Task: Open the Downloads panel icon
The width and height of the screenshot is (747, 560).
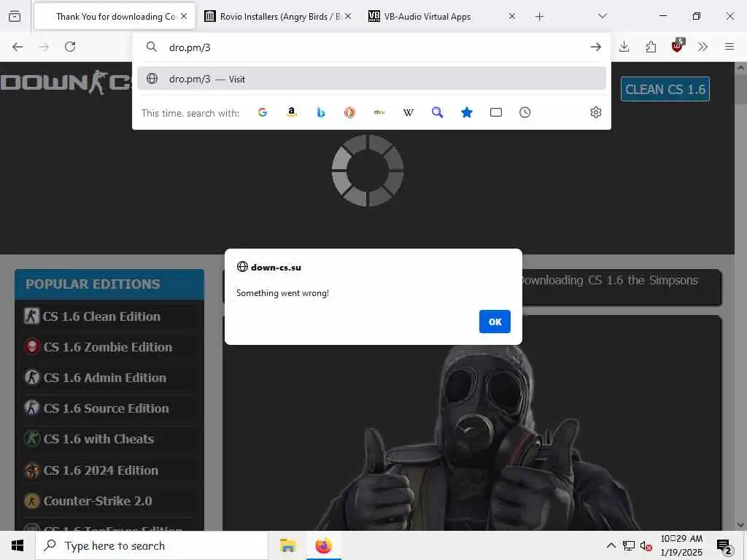Action: pos(624,47)
